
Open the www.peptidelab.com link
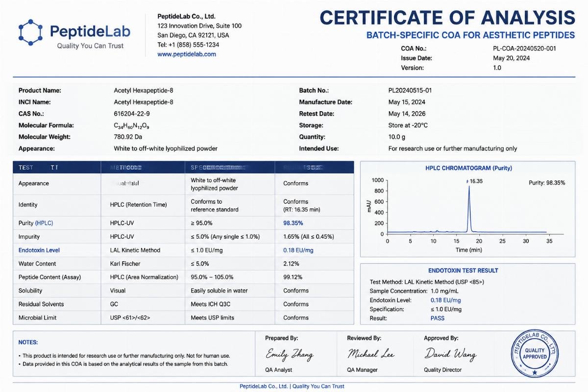pyautogui.click(x=187, y=54)
